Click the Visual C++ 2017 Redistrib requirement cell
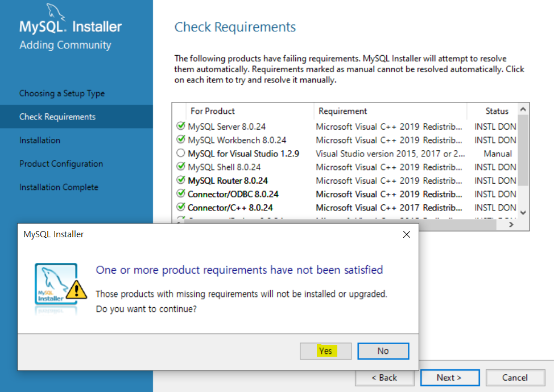 coord(388,208)
